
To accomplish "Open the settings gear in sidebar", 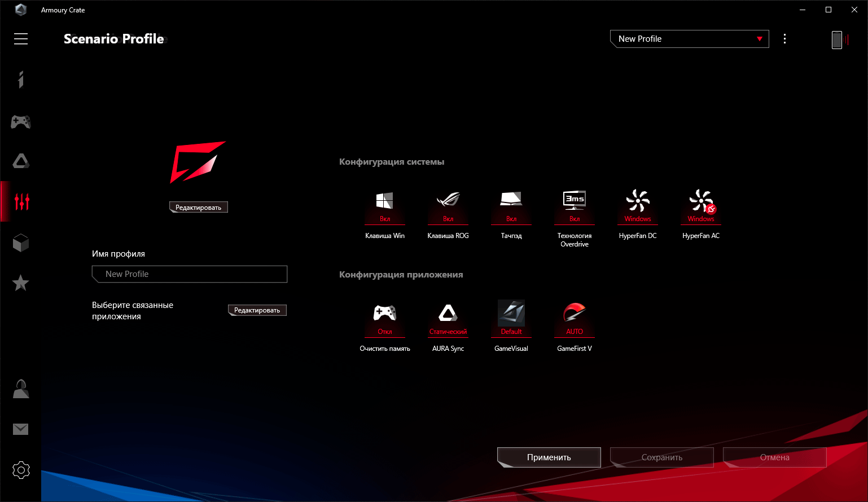I will (x=21, y=470).
